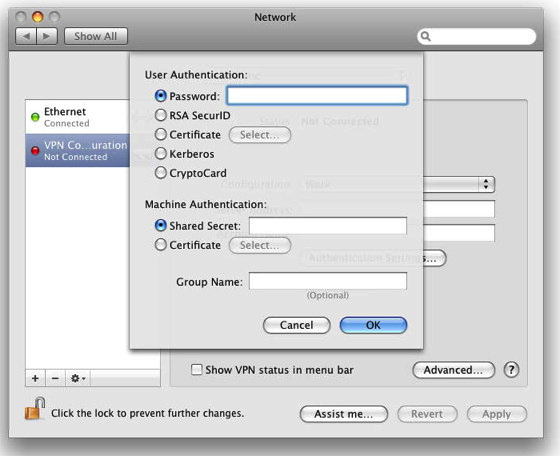Add a network service with plus icon
The width and height of the screenshot is (560, 456).
(35, 378)
